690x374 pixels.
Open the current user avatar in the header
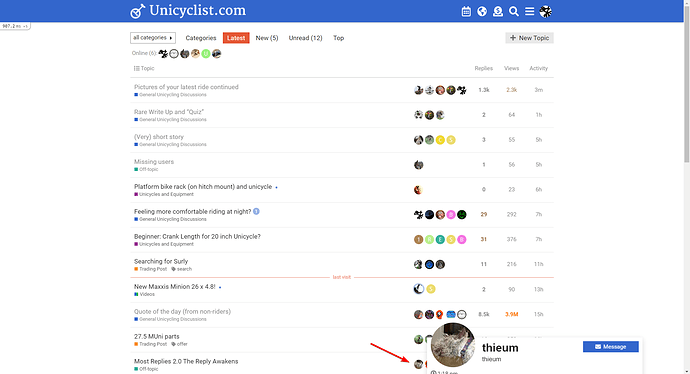pyautogui.click(x=546, y=11)
